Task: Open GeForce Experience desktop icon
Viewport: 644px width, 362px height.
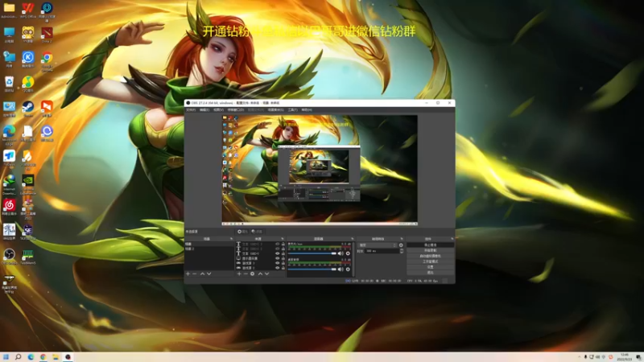Action: pyautogui.click(x=28, y=184)
